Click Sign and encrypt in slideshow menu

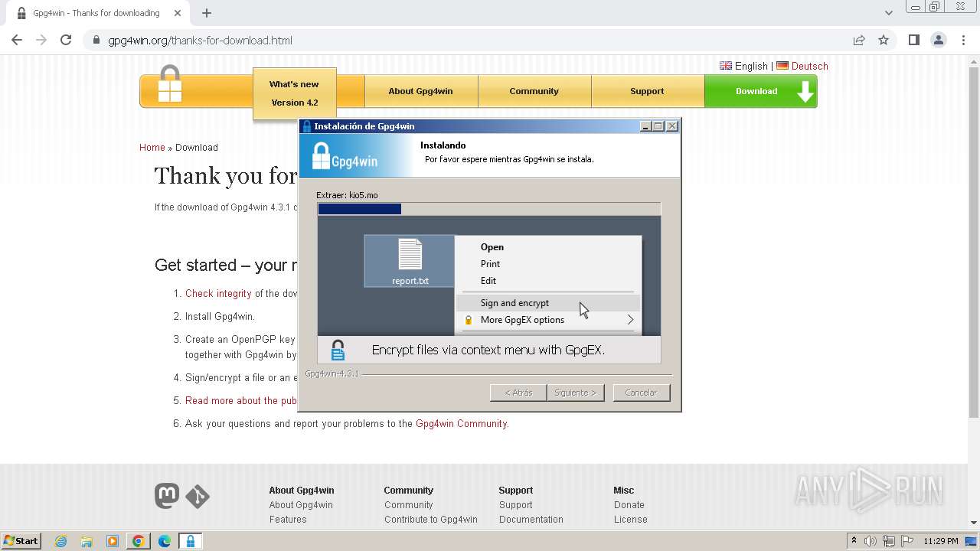[514, 303]
